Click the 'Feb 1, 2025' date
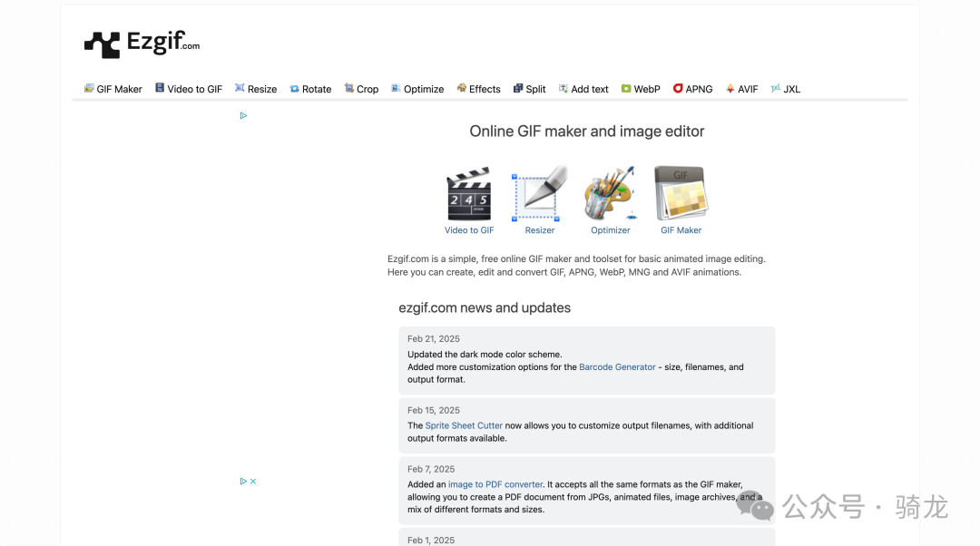This screenshot has height=546, width=980. pos(431,541)
